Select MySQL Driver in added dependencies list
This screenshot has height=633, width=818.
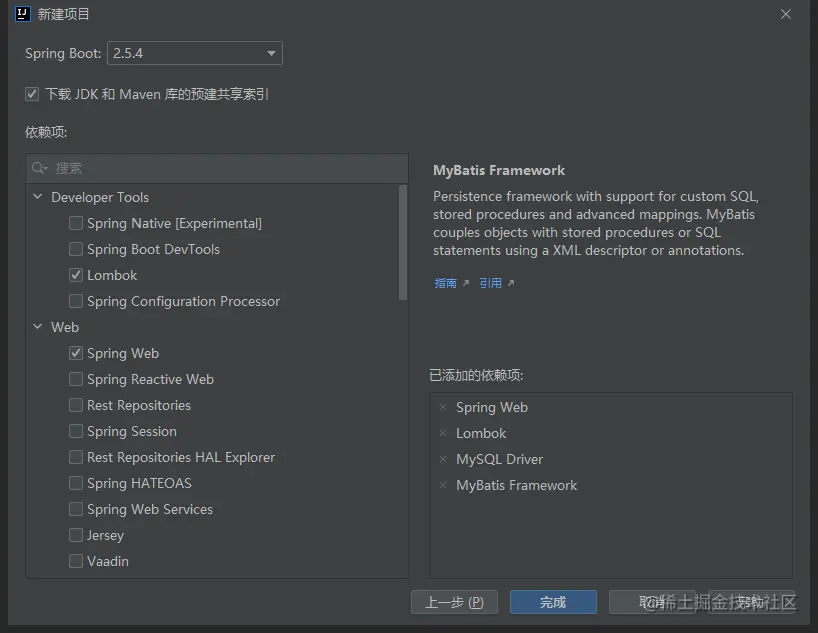[x=499, y=459]
